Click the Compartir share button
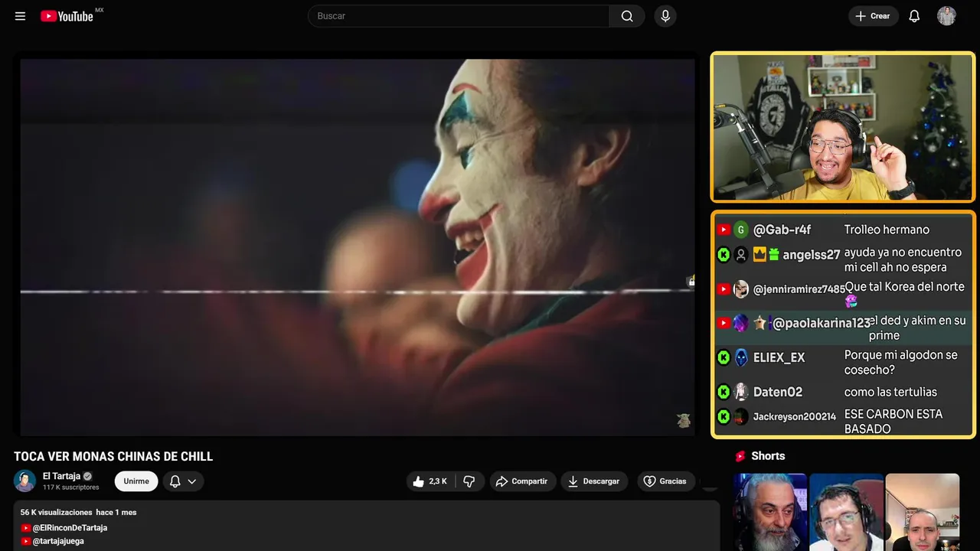The image size is (980, 551). pos(521,481)
